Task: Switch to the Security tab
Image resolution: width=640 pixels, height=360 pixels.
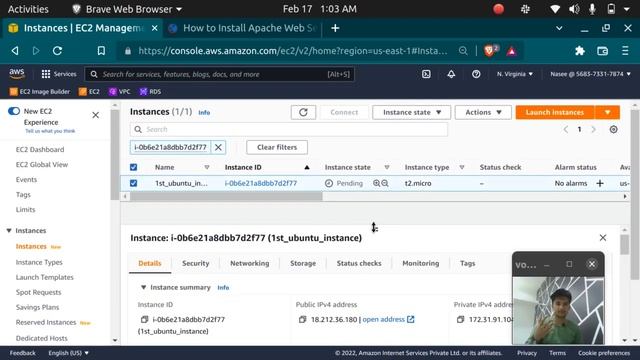Action: click(196, 263)
